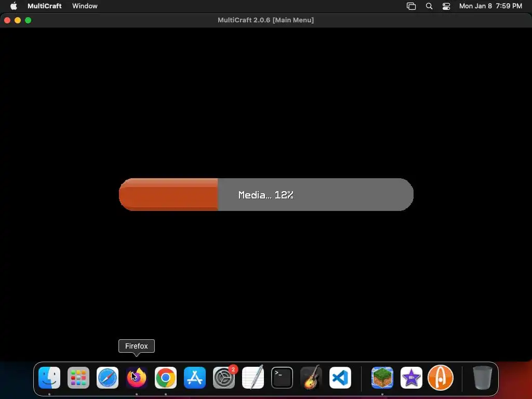Open GarageBand guitar icon
The width and height of the screenshot is (532, 399).
pos(311,378)
